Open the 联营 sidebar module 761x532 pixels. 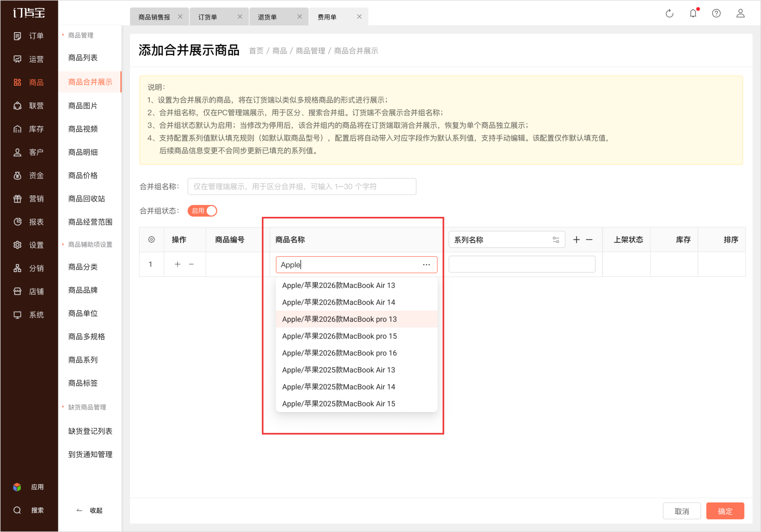29,105
